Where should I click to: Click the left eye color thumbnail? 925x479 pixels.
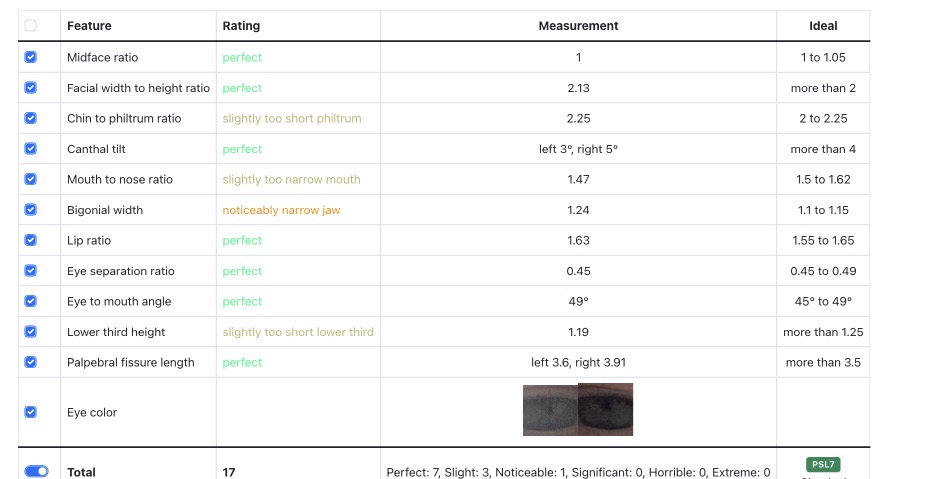[x=550, y=411]
